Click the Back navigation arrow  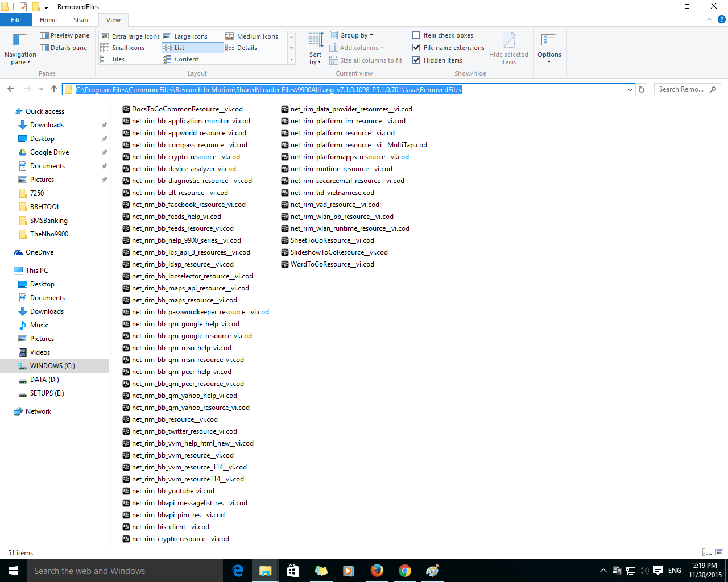click(11, 89)
